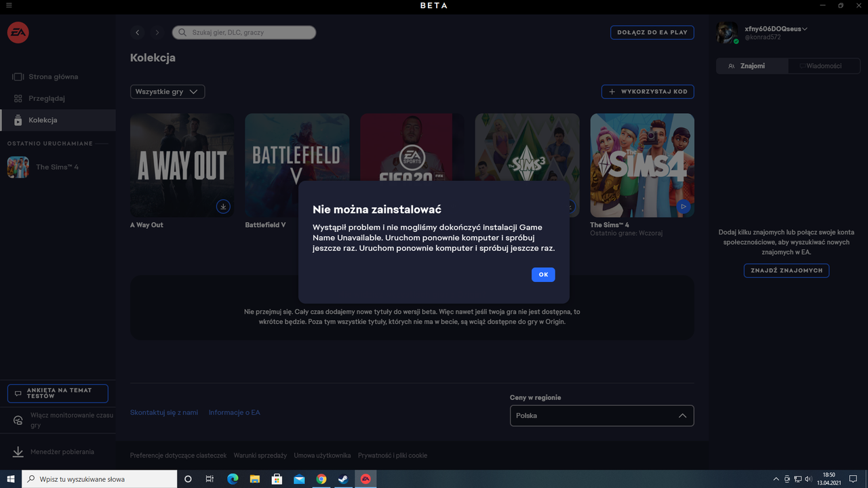Screen dimensions: 868x488
Task: Select Kolekcja in the sidebar
Action: [x=58, y=120]
